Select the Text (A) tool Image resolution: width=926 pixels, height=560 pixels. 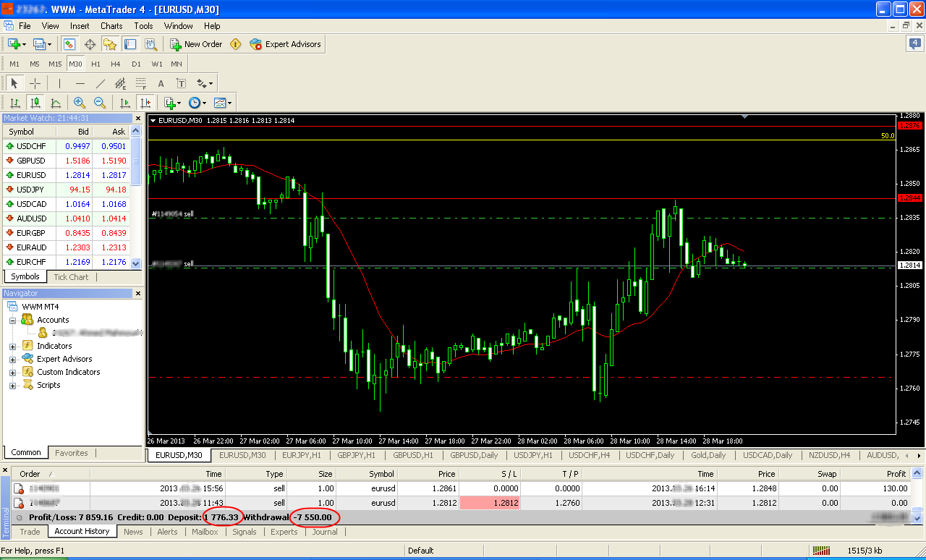tap(161, 83)
